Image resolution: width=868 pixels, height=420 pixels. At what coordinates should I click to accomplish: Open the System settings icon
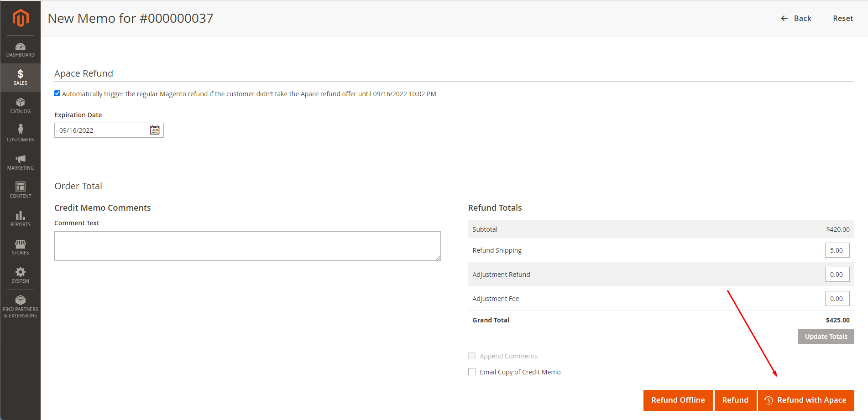click(x=20, y=275)
